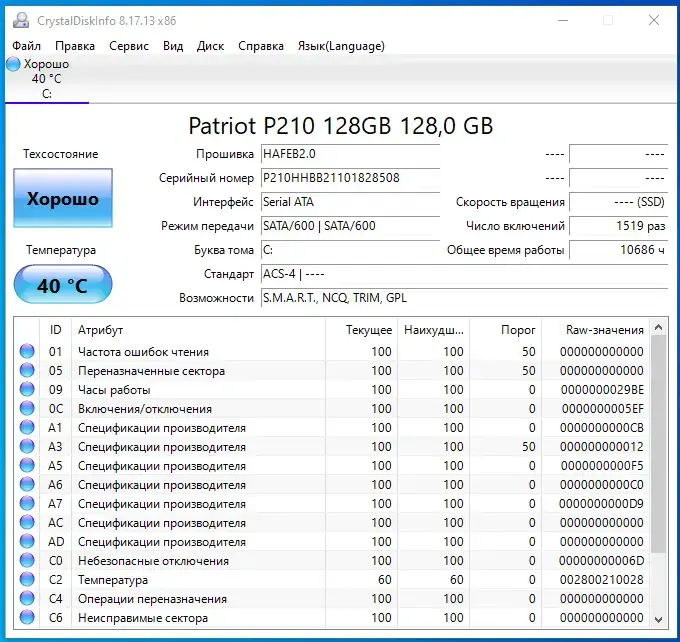Click the Стандарт field ACS-4
The image size is (680, 642).
pos(464,274)
